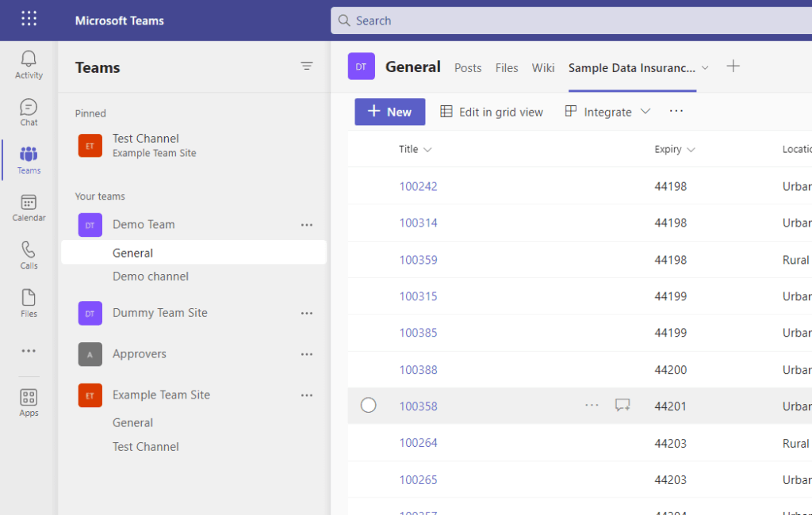Image resolution: width=812 pixels, height=515 pixels.
Task: Open Test Channel under Example Team Site
Action: point(146,447)
